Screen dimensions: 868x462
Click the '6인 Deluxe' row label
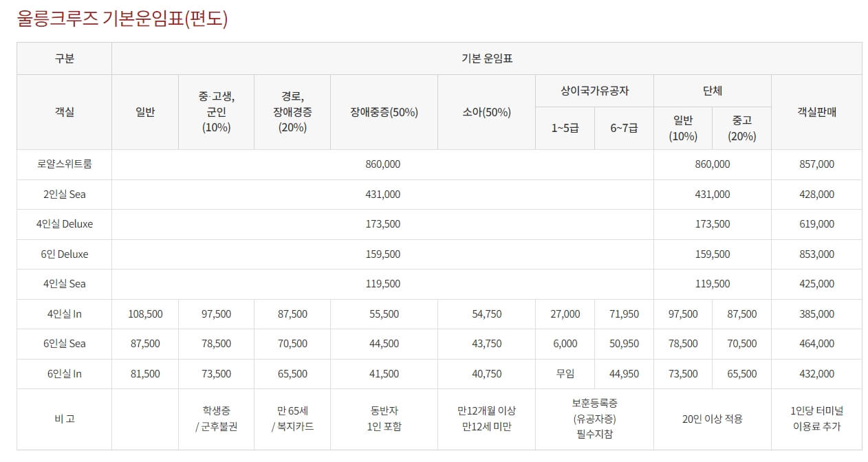[65, 254]
